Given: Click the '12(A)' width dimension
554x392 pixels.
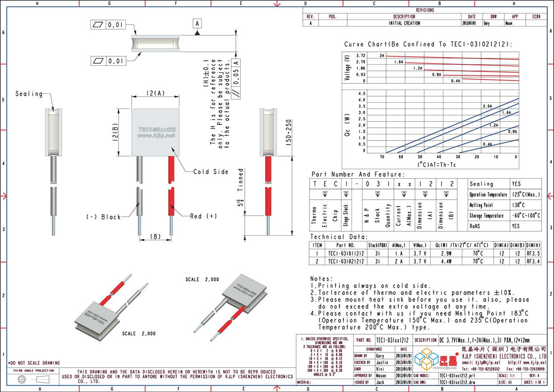Looking at the screenshot, I should [x=155, y=93].
